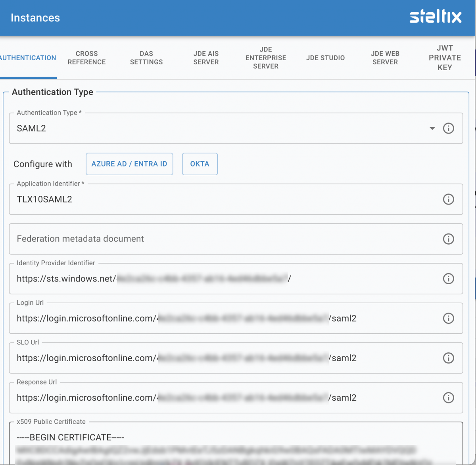The width and height of the screenshot is (476, 465).
Task: Click the Identity Provider Identifier info icon
Action: [449, 279]
